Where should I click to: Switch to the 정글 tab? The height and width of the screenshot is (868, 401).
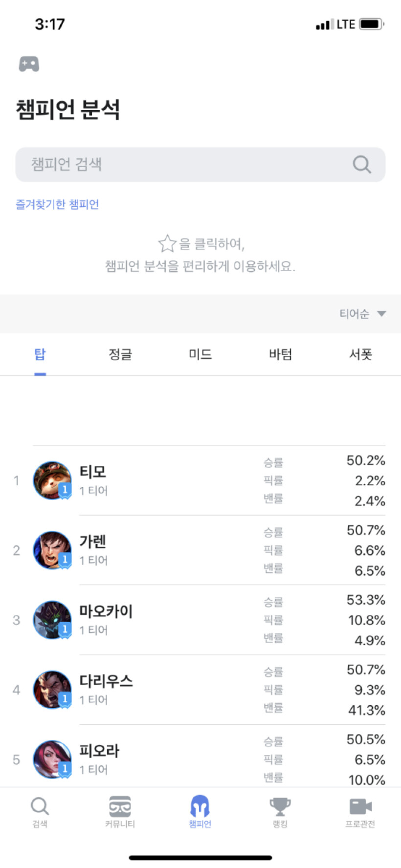coord(120,354)
